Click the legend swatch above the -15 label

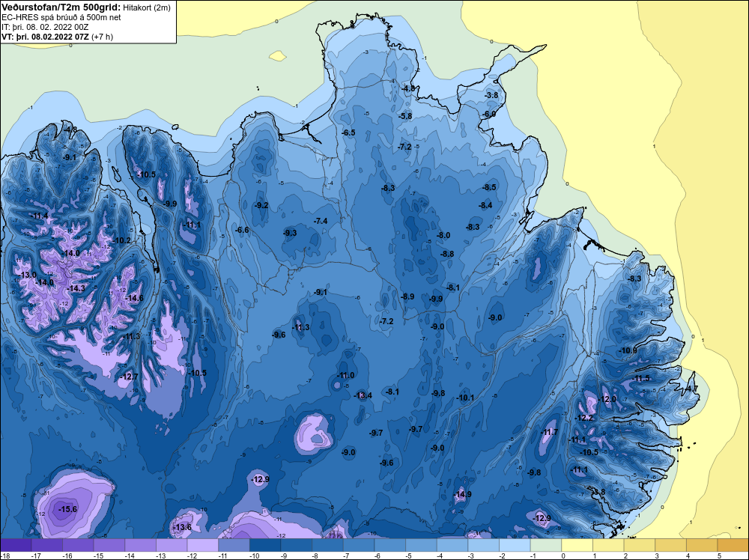(x=109, y=545)
